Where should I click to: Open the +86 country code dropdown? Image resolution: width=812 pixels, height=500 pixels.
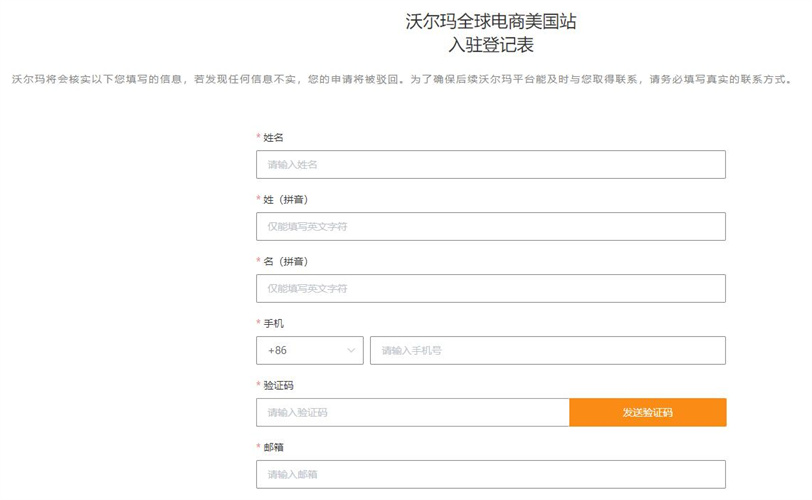(310, 350)
